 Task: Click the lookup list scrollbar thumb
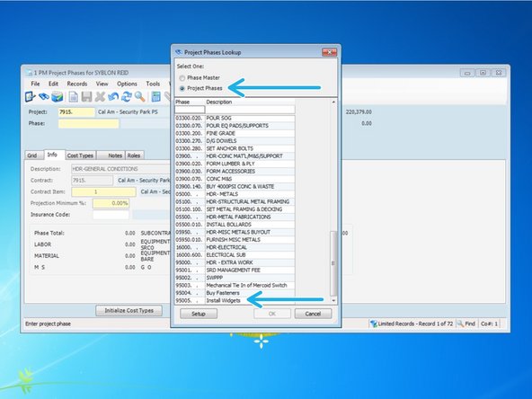point(333,263)
